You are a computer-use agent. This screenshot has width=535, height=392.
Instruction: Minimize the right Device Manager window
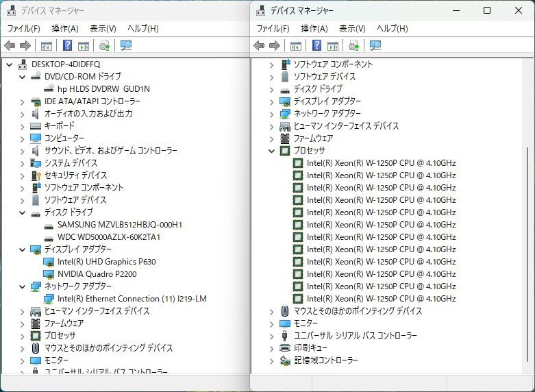click(456, 10)
